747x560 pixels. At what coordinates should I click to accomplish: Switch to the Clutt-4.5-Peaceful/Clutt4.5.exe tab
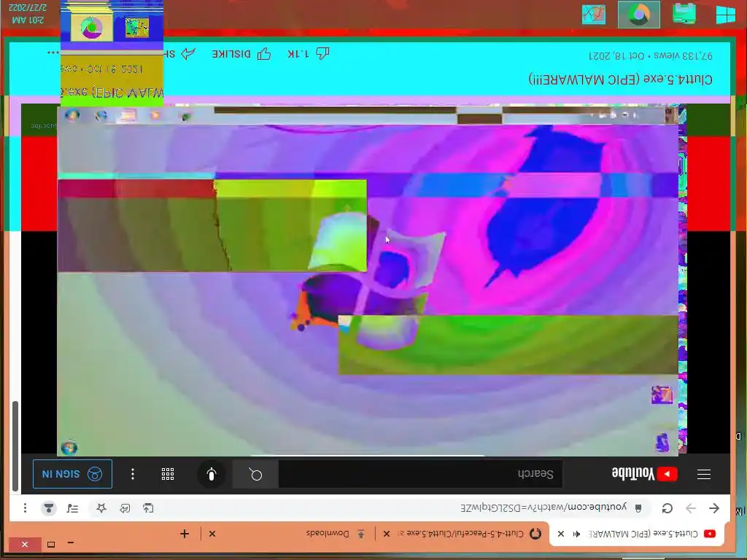[462, 534]
